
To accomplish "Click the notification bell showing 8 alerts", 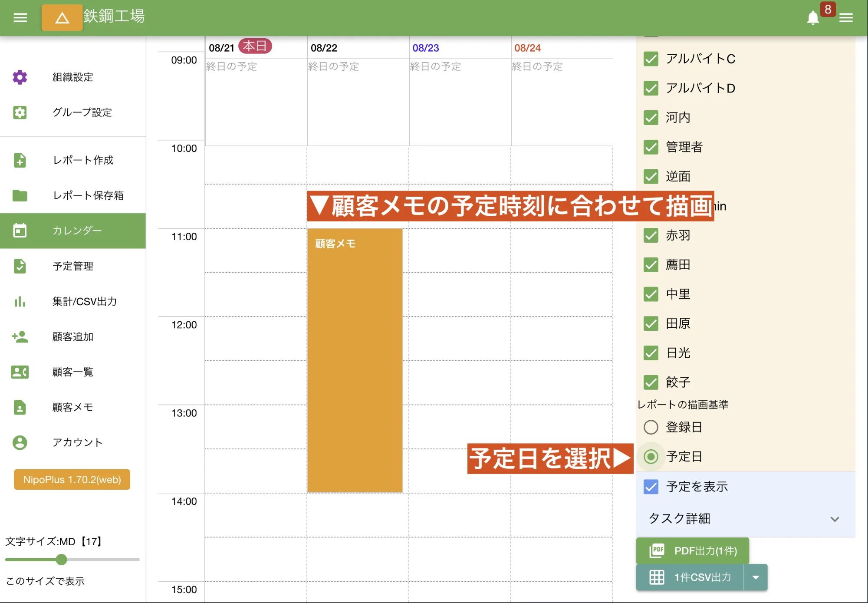I will tap(813, 17).
